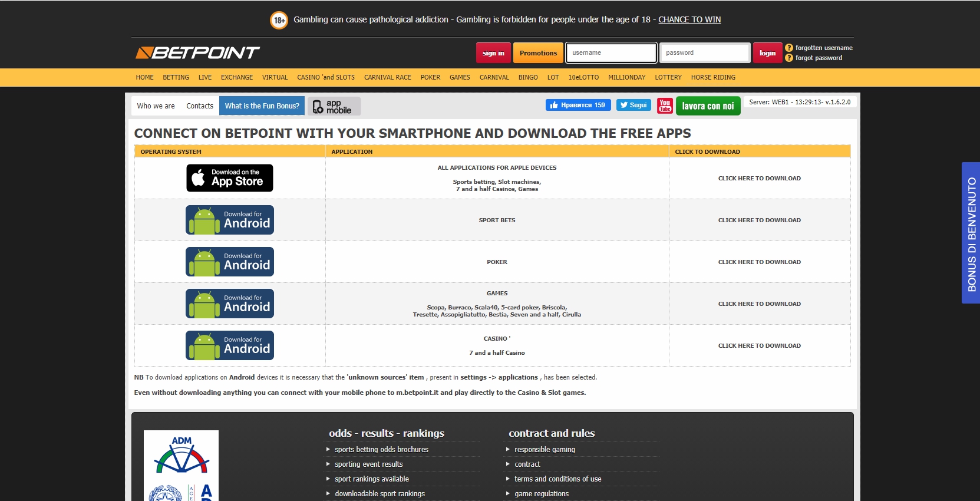Click download link in Casino row
Screen dimensions: 980x501
[x=759, y=345]
